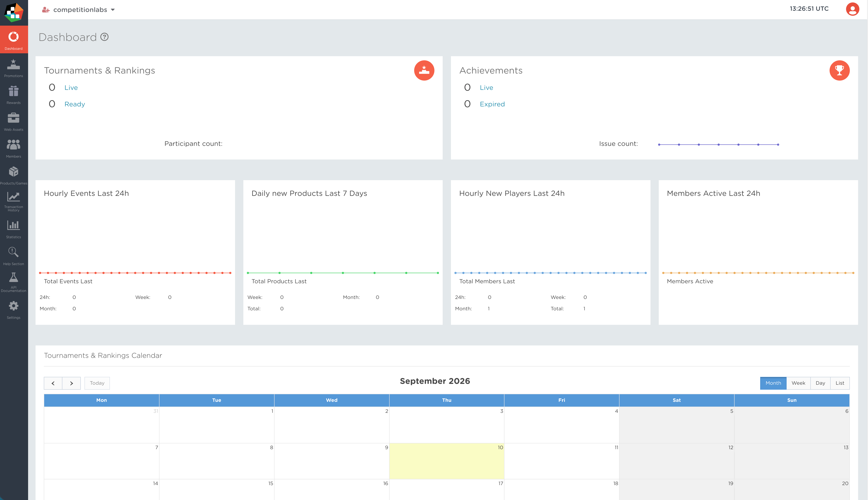The width and height of the screenshot is (868, 500).
Task: Select September 5 calendar cell
Action: click(x=677, y=425)
